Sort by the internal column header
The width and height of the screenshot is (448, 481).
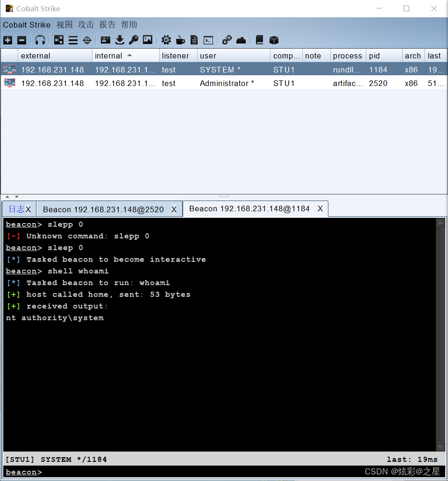click(x=126, y=56)
